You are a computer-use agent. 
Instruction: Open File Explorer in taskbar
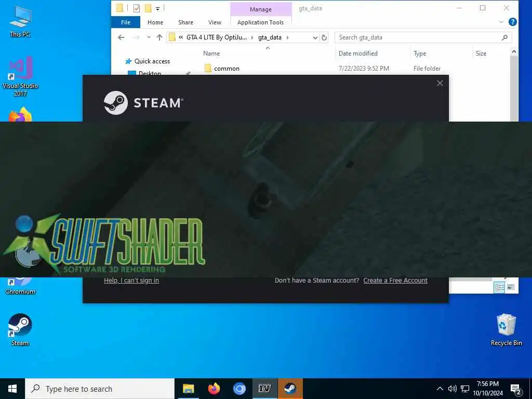pyautogui.click(x=188, y=389)
